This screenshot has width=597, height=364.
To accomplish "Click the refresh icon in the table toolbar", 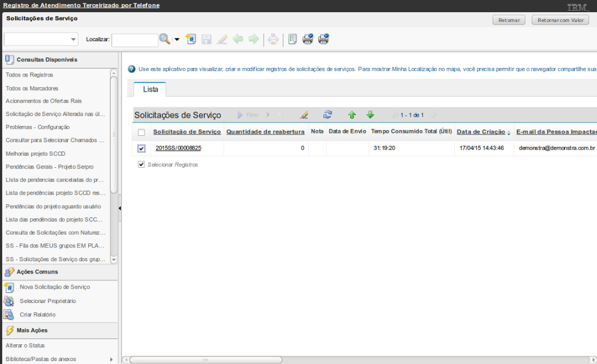I will 328,115.
